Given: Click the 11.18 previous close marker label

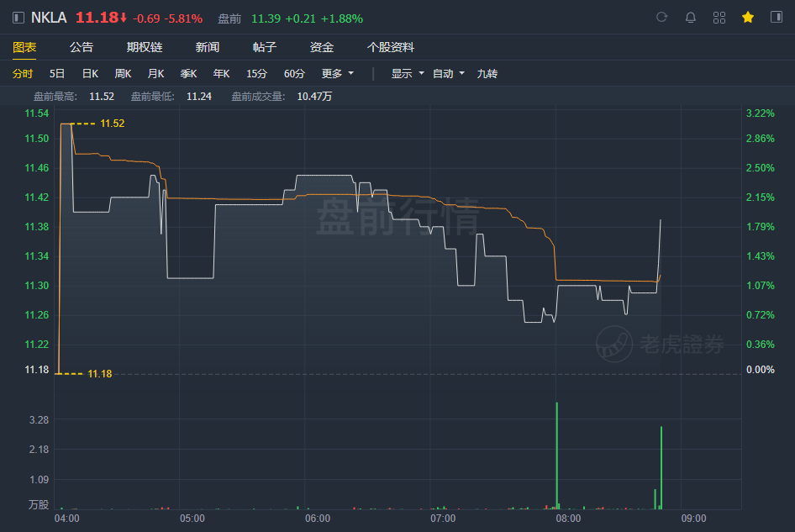Looking at the screenshot, I should [99, 374].
